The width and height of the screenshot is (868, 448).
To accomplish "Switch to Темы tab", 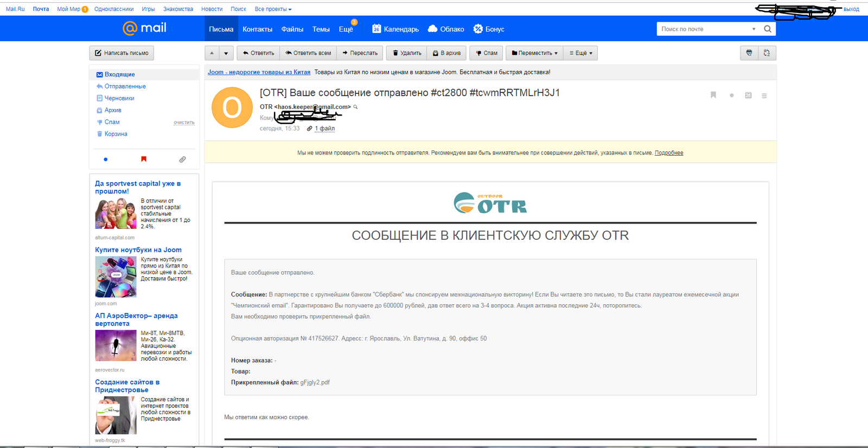I will tap(321, 29).
